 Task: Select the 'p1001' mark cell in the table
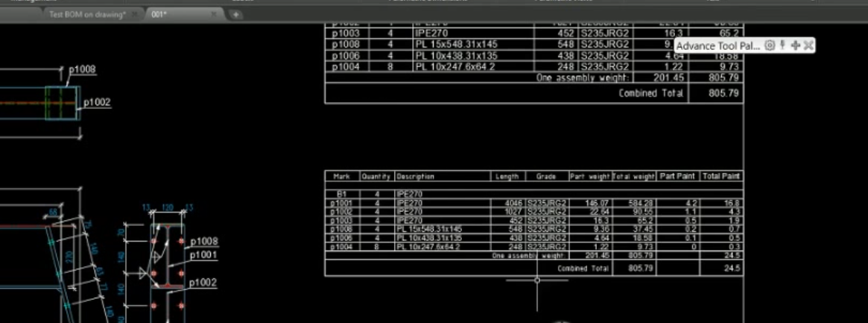click(x=342, y=204)
